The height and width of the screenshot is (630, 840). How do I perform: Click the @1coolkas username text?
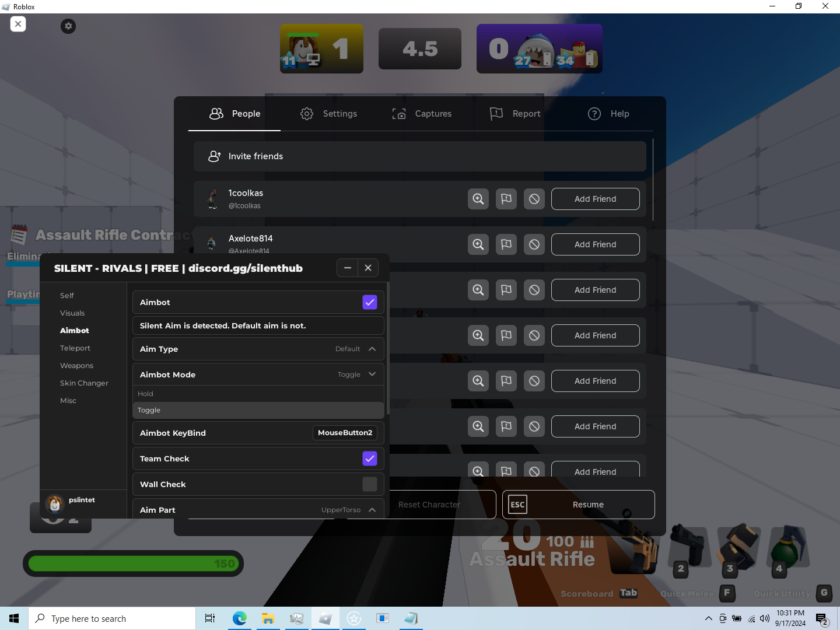click(244, 206)
